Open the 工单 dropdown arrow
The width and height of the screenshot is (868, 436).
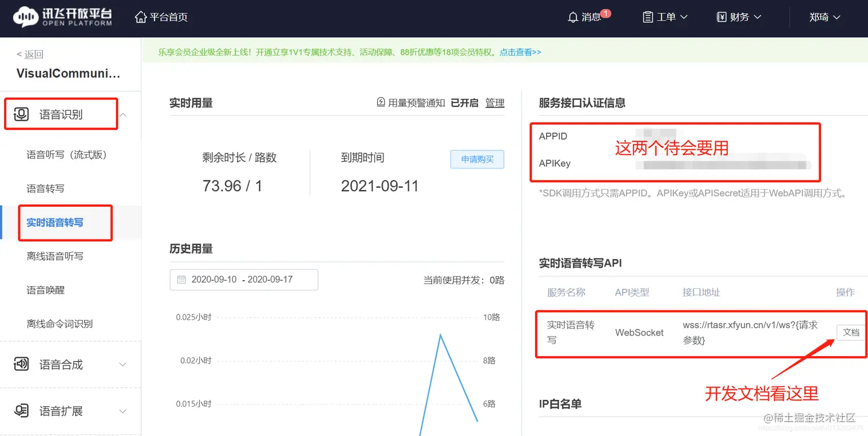[684, 17]
